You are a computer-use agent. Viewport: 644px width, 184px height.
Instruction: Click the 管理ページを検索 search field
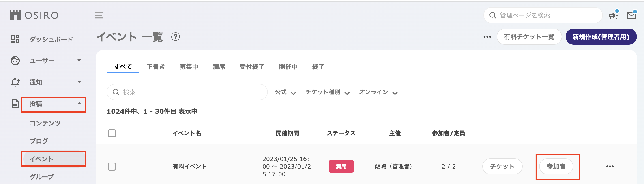pyautogui.click(x=543, y=15)
